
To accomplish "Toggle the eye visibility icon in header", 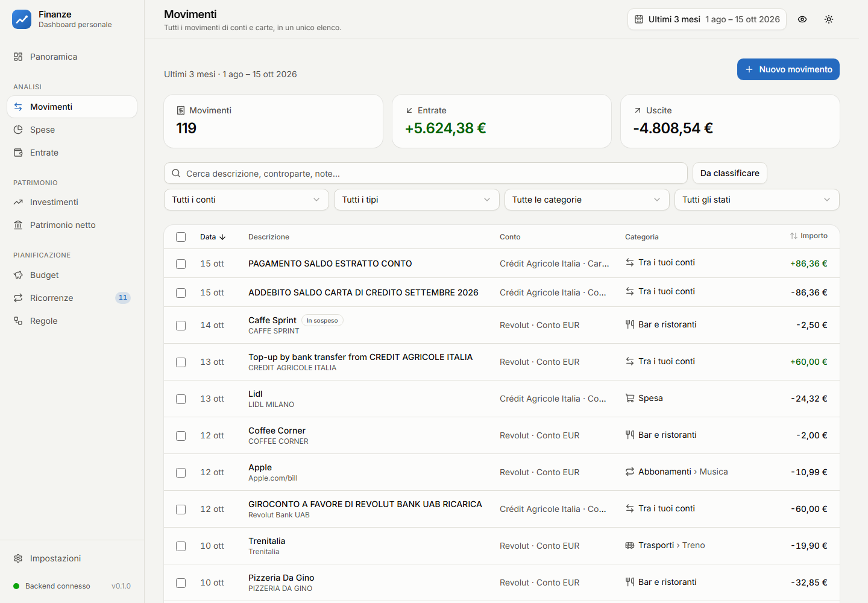I will pos(802,19).
